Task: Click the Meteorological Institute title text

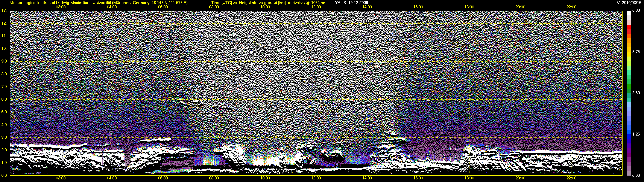Action: [x=99, y=3]
